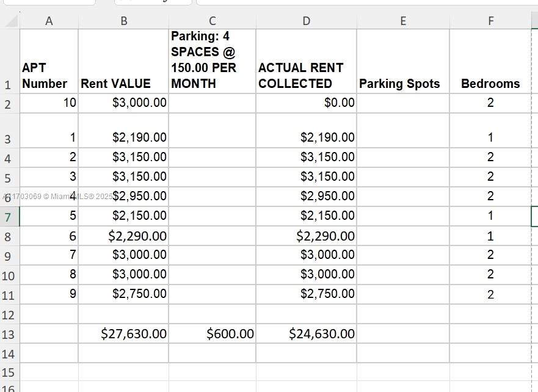538x392 pixels.
Task: Select column F header
Action: point(490,20)
